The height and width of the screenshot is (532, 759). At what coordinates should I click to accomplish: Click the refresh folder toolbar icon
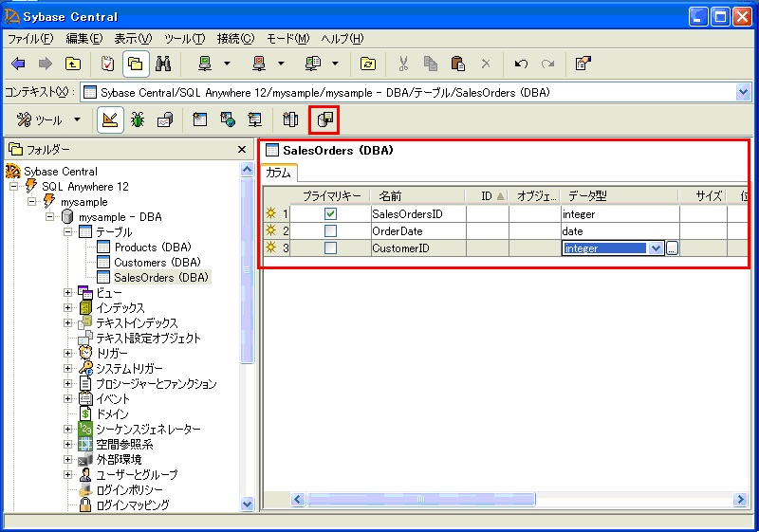click(x=368, y=64)
